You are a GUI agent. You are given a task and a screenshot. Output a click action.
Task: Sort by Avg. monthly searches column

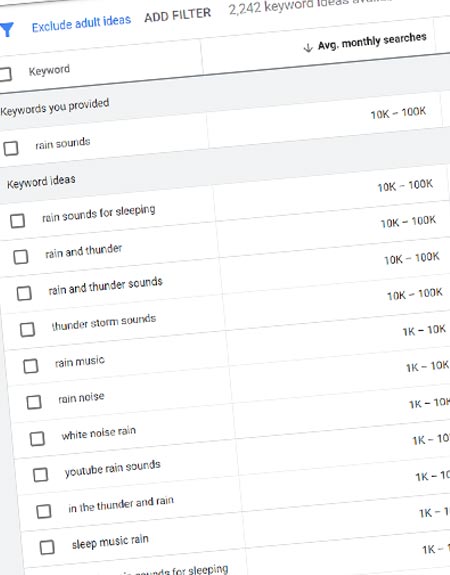click(x=372, y=41)
